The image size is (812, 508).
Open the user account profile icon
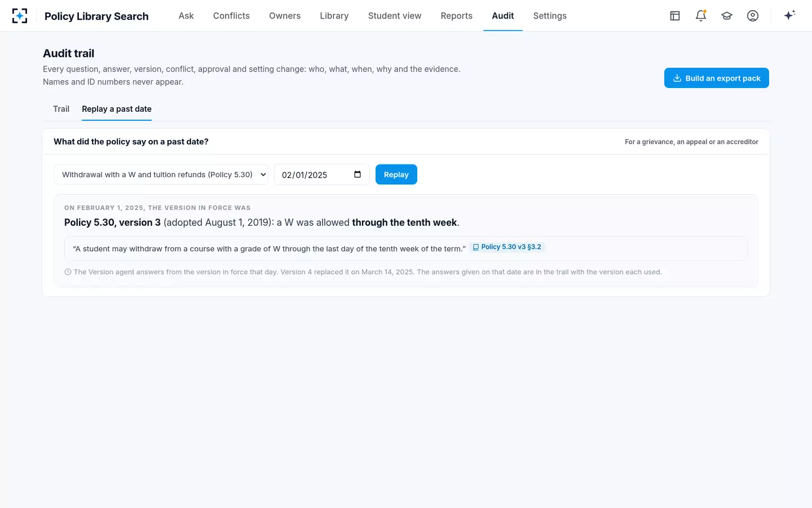pyautogui.click(x=753, y=16)
